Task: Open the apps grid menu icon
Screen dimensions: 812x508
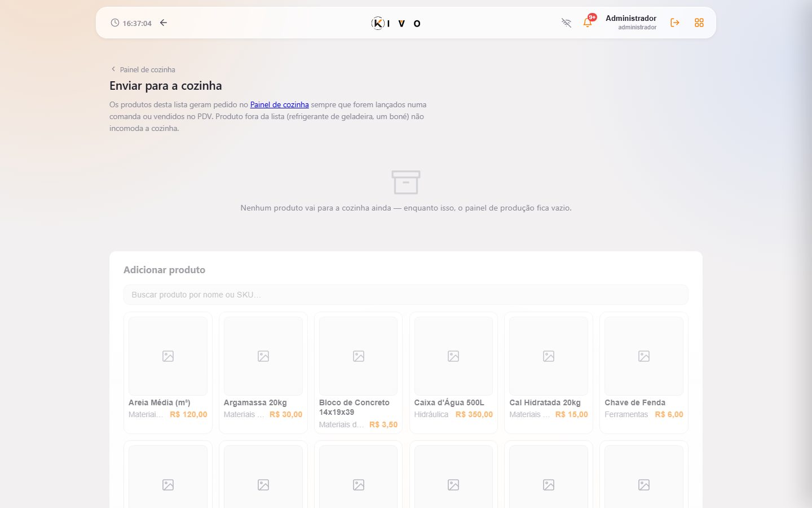Action: tap(699, 23)
